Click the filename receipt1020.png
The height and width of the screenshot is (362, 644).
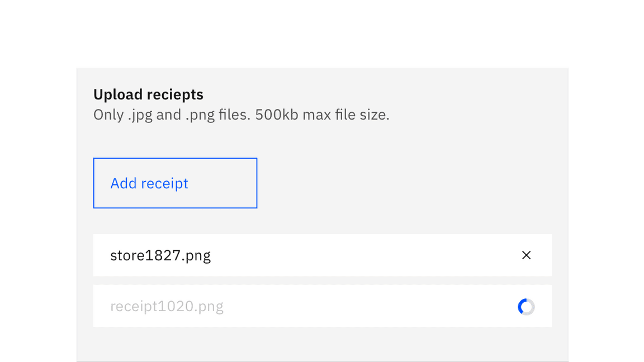[167, 306]
